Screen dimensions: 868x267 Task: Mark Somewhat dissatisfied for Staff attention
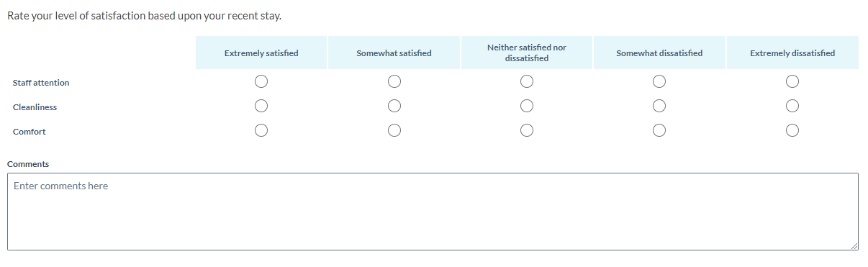coord(659,82)
